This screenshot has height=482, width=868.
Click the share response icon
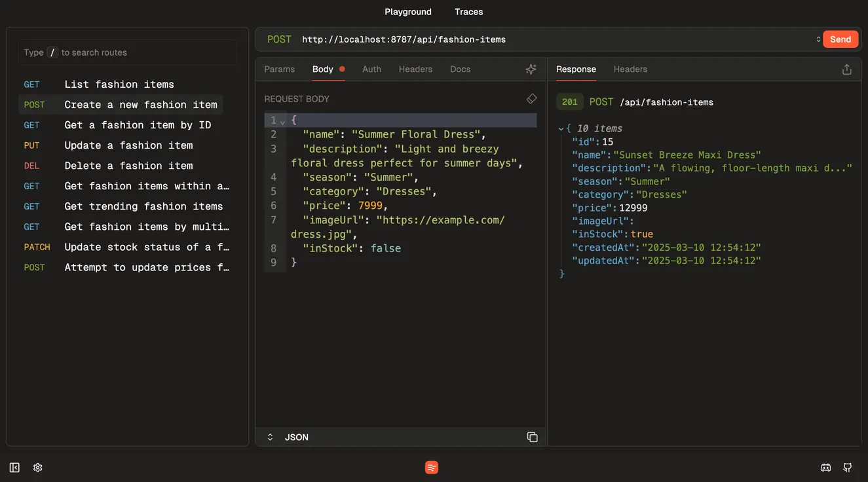click(846, 67)
